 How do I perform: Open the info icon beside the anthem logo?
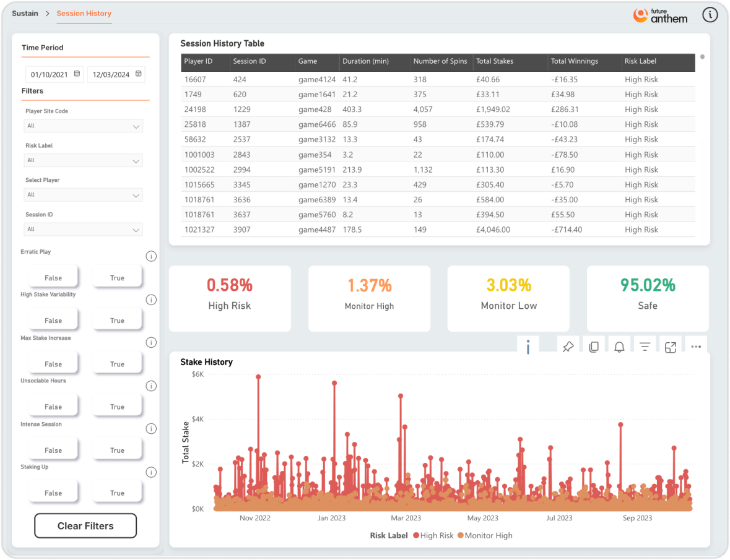pyautogui.click(x=710, y=15)
